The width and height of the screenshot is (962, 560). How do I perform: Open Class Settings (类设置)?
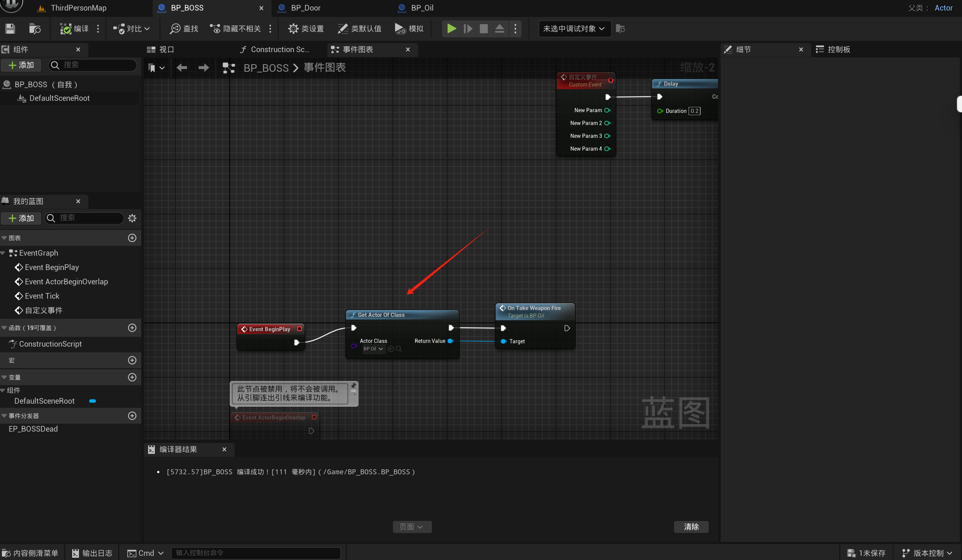point(306,29)
